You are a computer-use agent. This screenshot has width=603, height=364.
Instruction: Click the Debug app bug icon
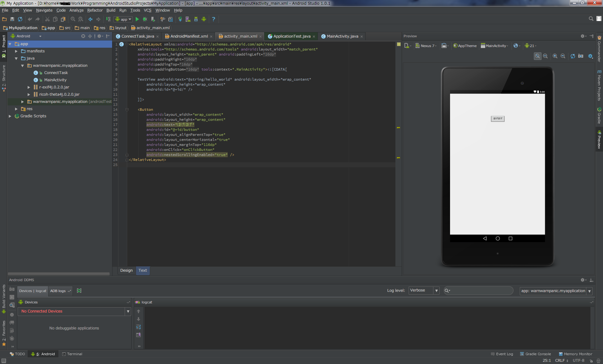145,19
